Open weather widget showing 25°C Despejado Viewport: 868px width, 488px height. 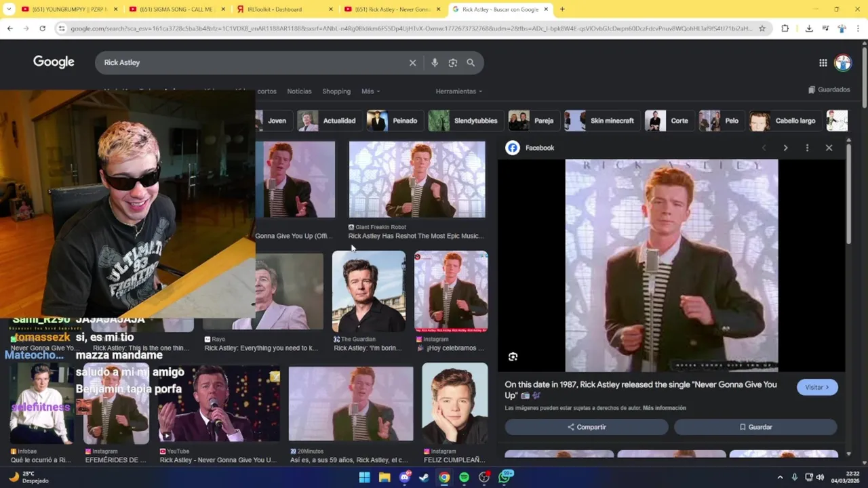(x=28, y=477)
